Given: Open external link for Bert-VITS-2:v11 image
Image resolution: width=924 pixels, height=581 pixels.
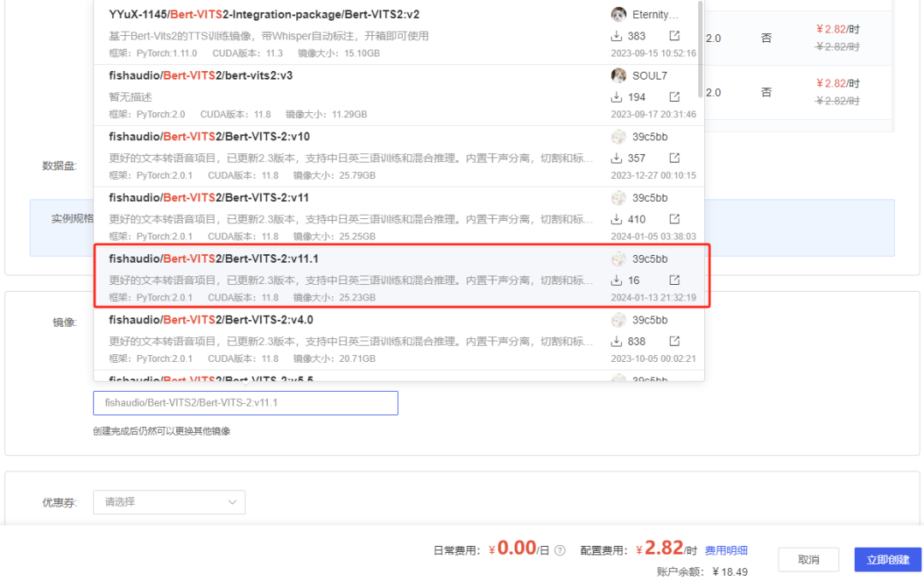Looking at the screenshot, I should (675, 219).
